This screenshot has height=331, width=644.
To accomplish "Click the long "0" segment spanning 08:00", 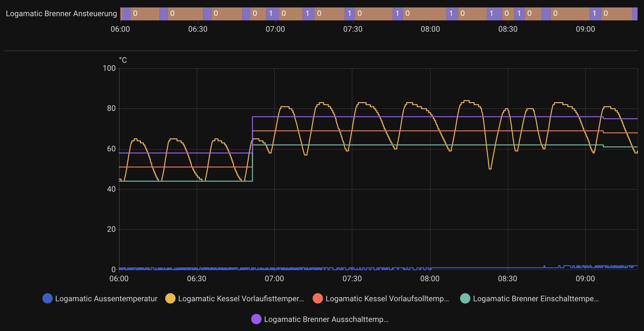I will (424, 14).
